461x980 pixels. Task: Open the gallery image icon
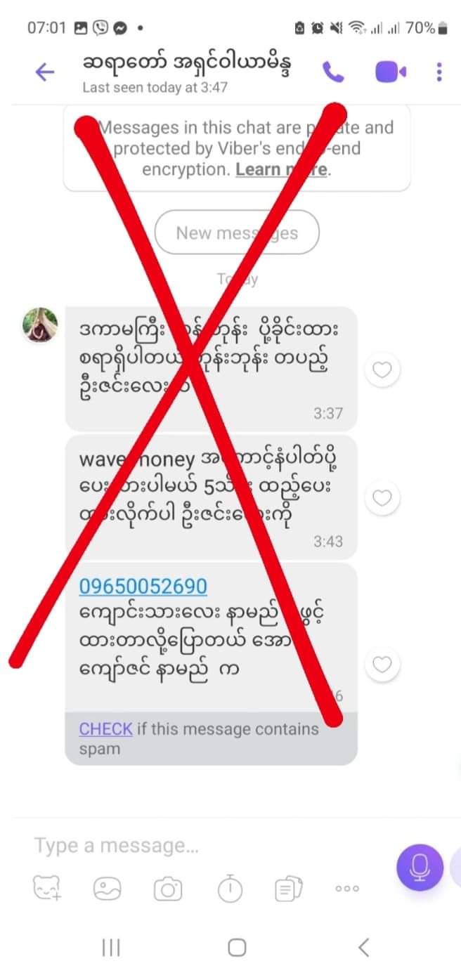pyautogui.click(x=108, y=889)
